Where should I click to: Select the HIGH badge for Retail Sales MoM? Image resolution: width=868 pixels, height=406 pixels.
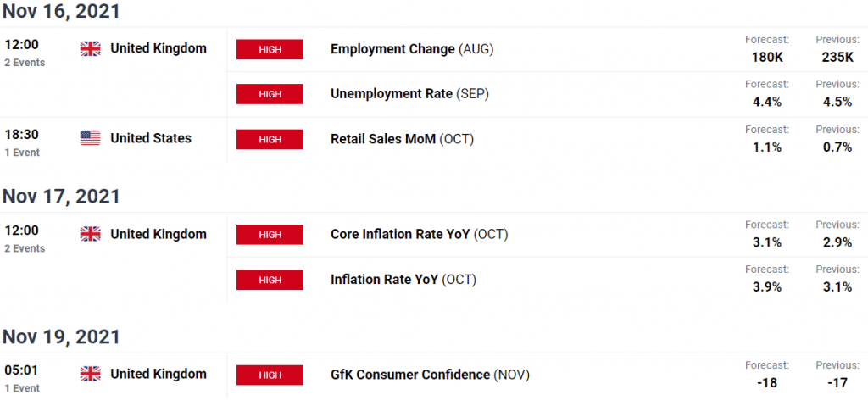[x=270, y=139]
